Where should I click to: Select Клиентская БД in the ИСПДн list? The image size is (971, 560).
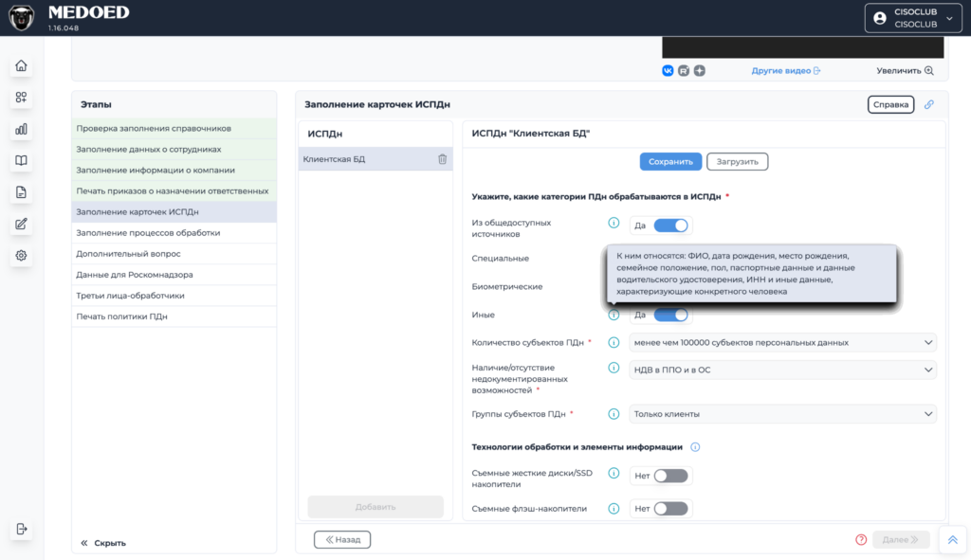coord(376,159)
